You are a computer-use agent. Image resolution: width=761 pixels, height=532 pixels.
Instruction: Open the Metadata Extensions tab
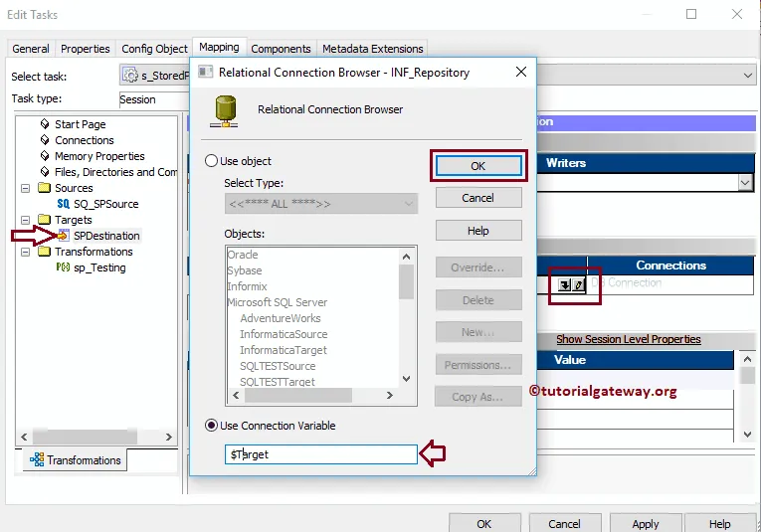pyautogui.click(x=372, y=49)
